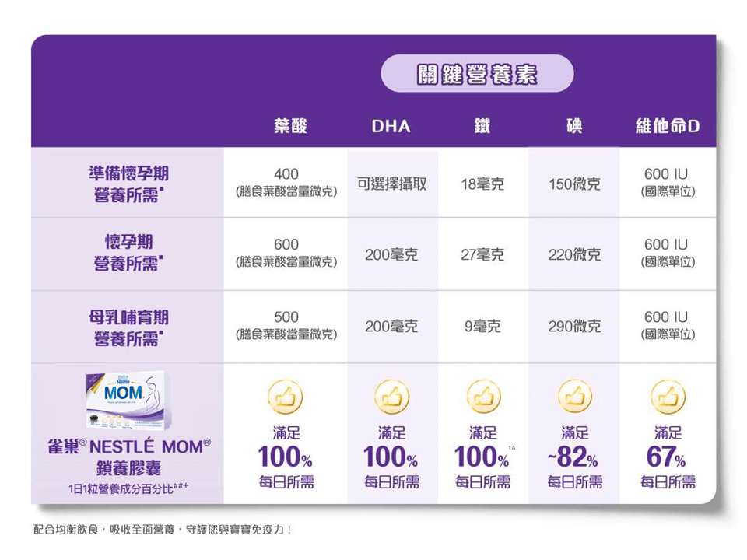747x560 pixels.
Task: Click the thumbs-up icon under 鐵 column
Action: pyautogui.click(x=482, y=397)
